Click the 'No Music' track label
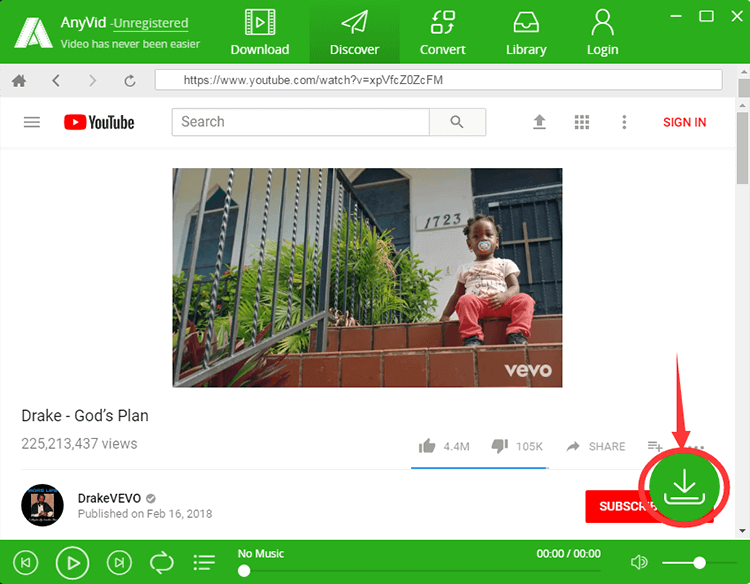 click(261, 553)
